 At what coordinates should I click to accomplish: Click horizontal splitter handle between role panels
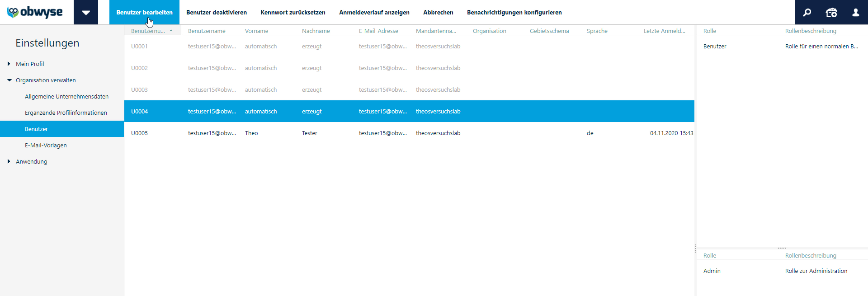[x=782, y=248]
